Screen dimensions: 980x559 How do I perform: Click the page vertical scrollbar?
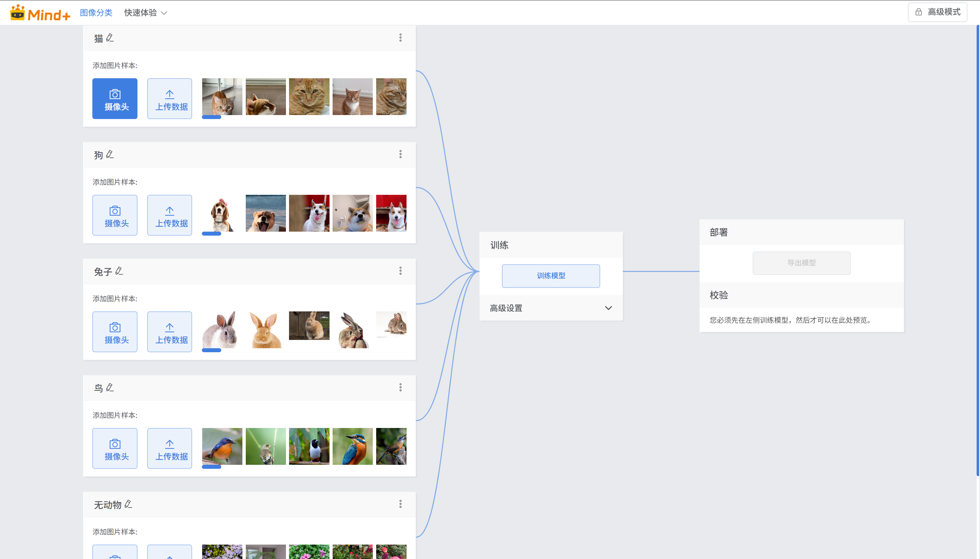(x=977, y=249)
